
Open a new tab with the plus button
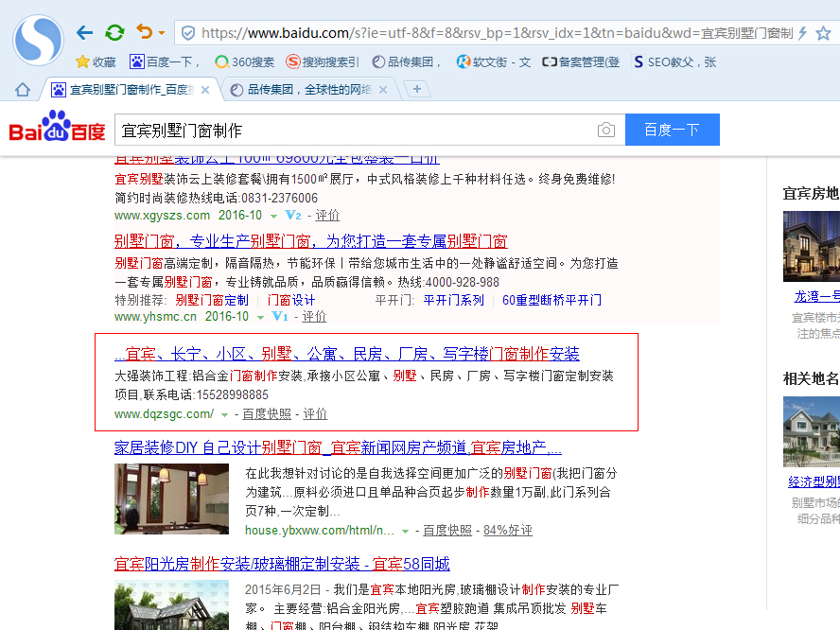click(x=417, y=89)
